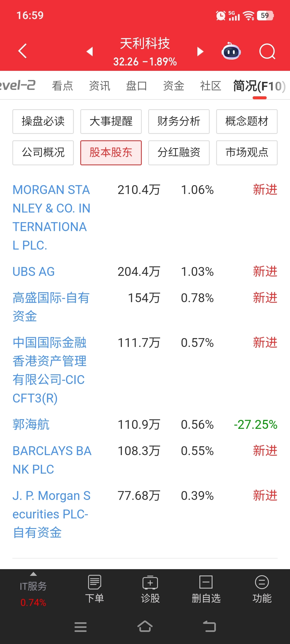Switch to 社区 tab
The image size is (290, 644).
(x=211, y=86)
